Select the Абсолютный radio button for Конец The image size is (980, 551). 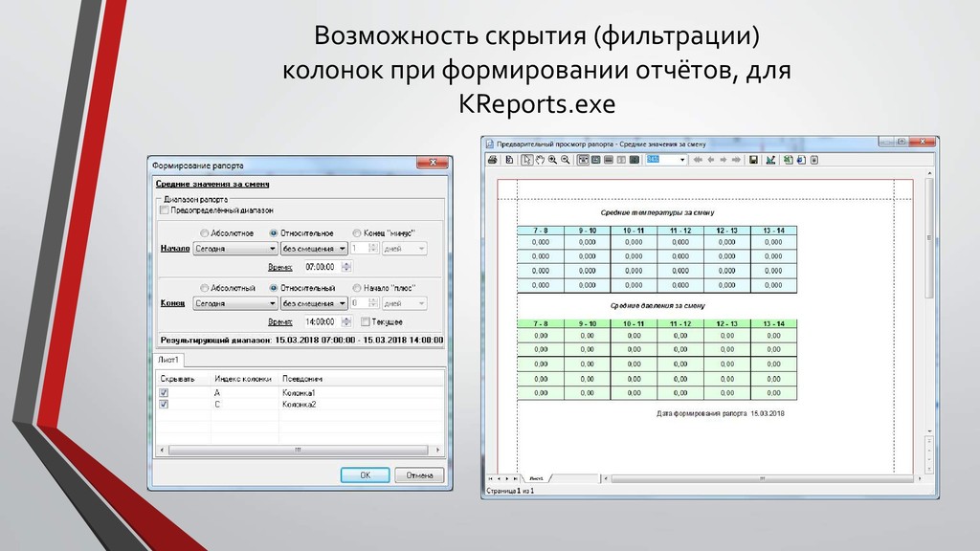click(205, 288)
